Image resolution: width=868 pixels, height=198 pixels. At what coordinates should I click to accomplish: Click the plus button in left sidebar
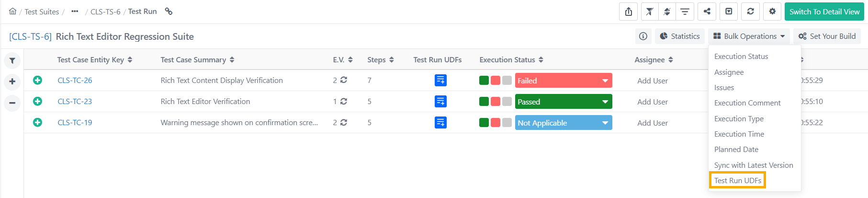coord(12,82)
